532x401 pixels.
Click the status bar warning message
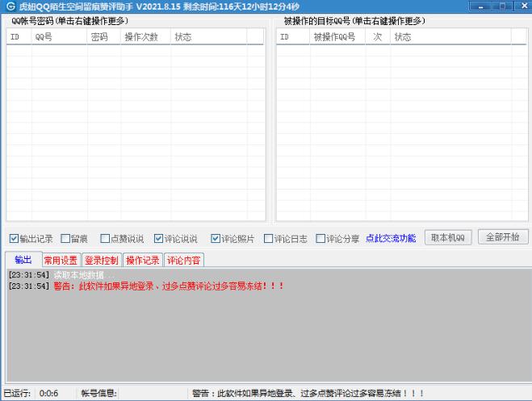(x=308, y=393)
